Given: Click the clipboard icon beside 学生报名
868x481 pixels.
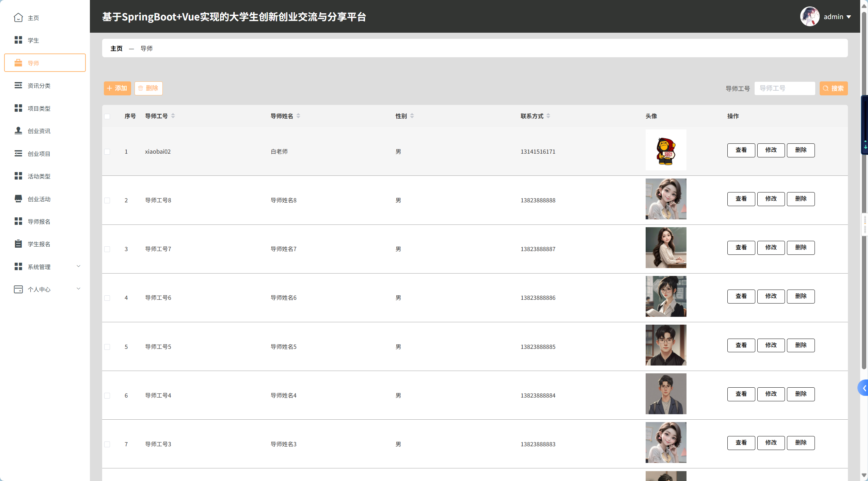Looking at the screenshot, I should [x=18, y=244].
